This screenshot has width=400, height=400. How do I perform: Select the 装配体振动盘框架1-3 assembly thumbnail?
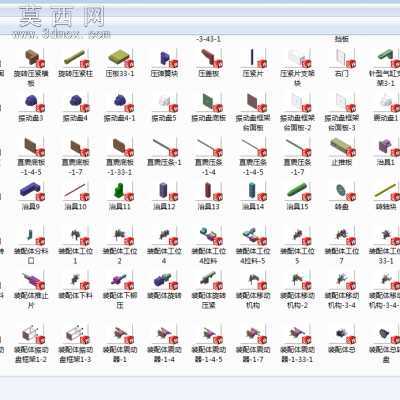[x=76, y=334]
